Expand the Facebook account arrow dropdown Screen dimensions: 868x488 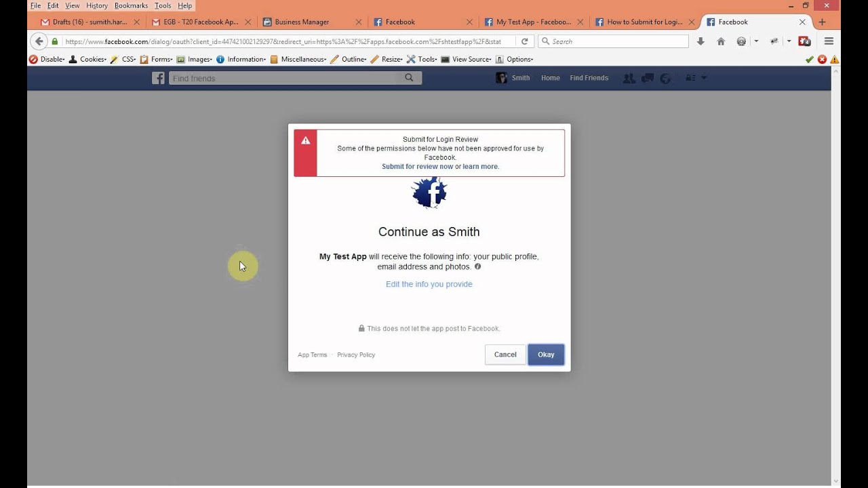click(703, 78)
